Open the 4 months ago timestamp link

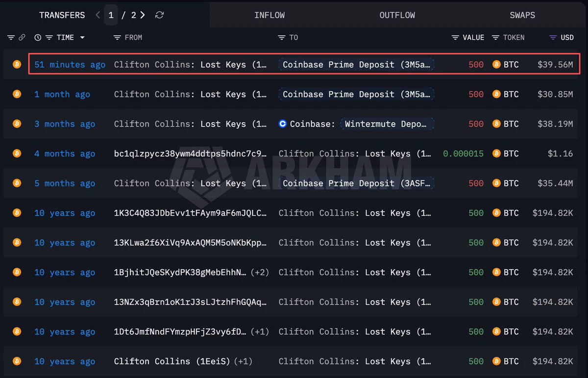tap(65, 153)
